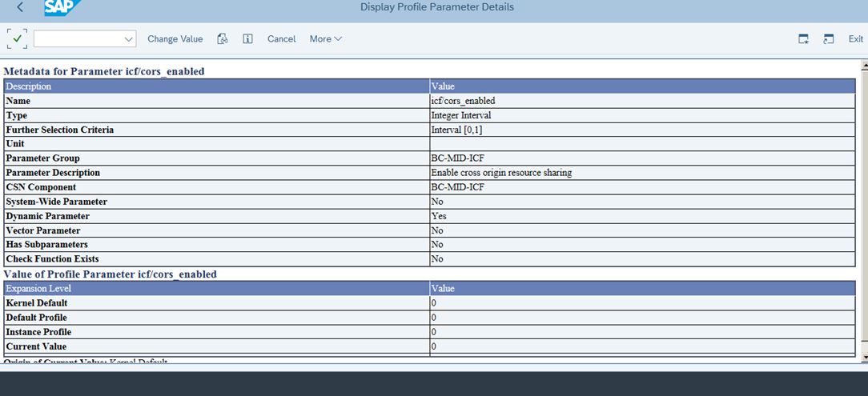The width and height of the screenshot is (868, 396).
Task: Type in the transaction command field
Action: tap(78, 38)
